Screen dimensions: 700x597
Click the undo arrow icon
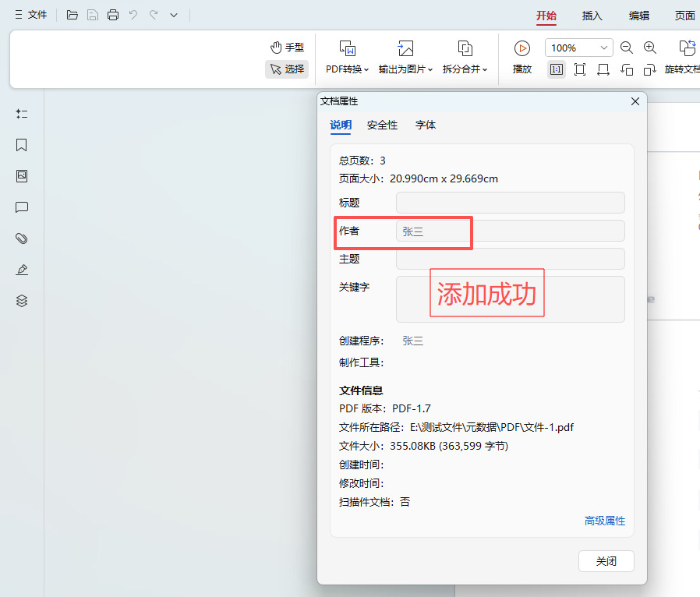point(133,15)
